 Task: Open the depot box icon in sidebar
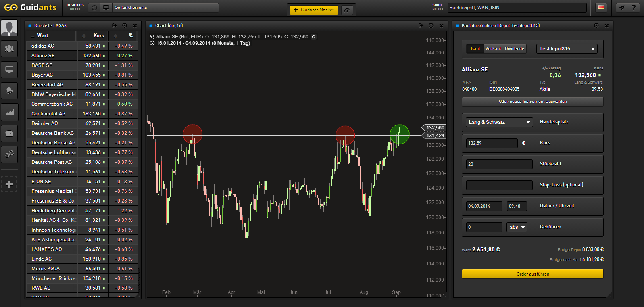[9, 133]
